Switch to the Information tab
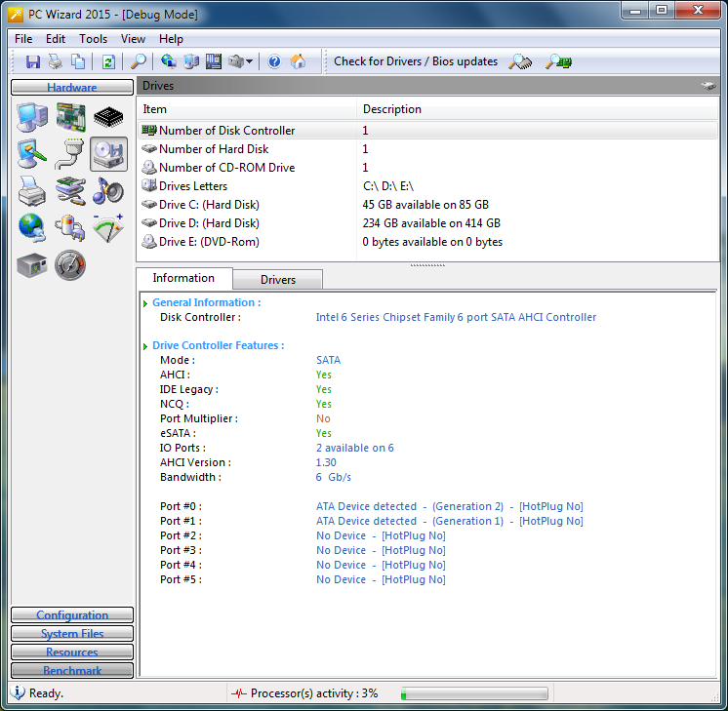The height and width of the screenshot is (711, 728). 183,278
